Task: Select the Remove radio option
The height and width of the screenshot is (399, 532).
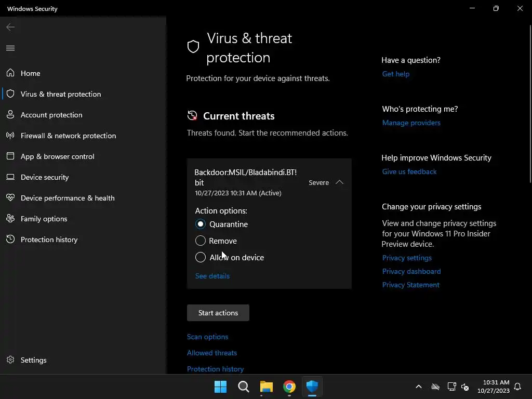Action: tap(201, 241)
